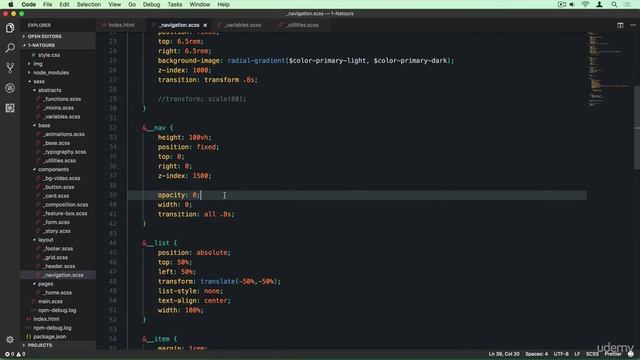
Task: Open the Help menu
Action: tap(223, 4)
